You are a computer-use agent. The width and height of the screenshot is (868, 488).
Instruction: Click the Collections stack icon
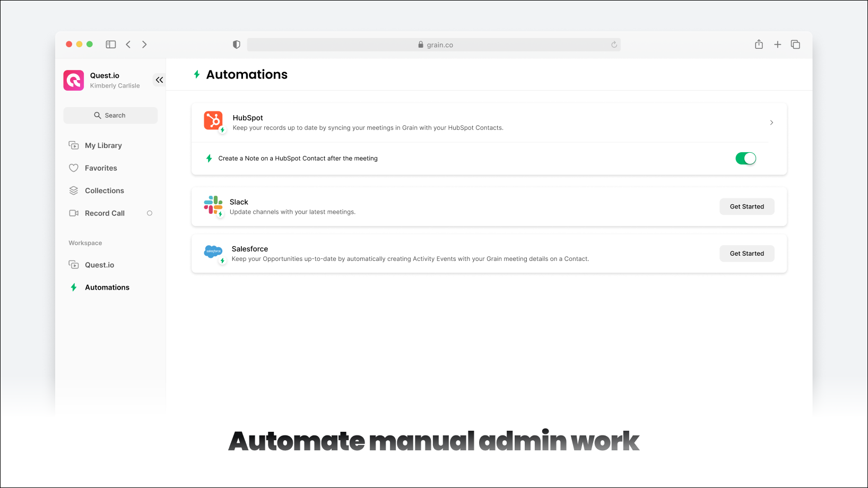click(74, 190)
